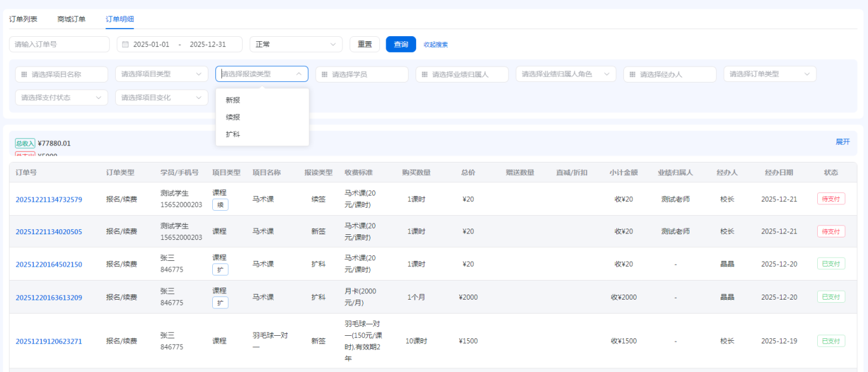Click the 总收入 tag label
The height and width of the screenshot is (372, 868).
25,143
